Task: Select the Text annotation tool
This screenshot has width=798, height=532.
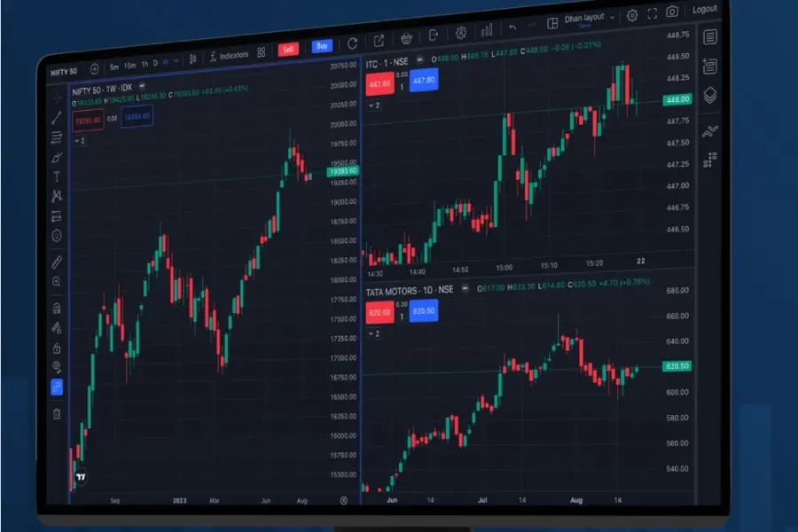Action: pos(57,176)
